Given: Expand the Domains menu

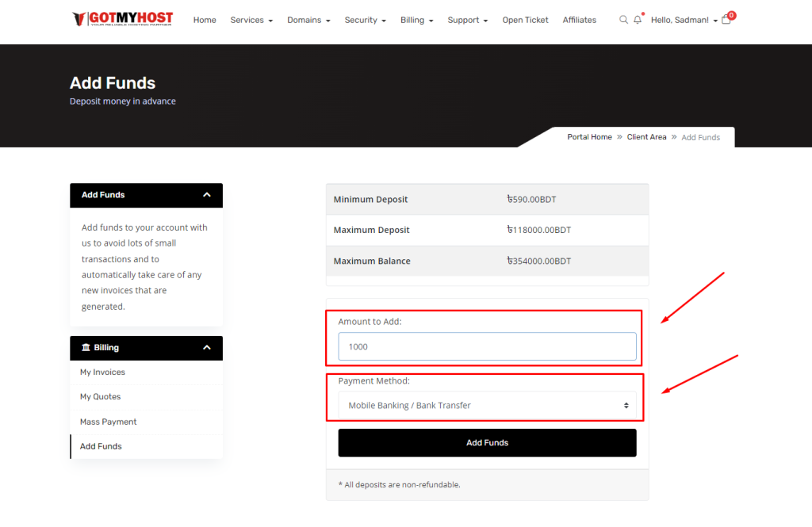Looking at the screenshot, I should (x=308, y=20).
